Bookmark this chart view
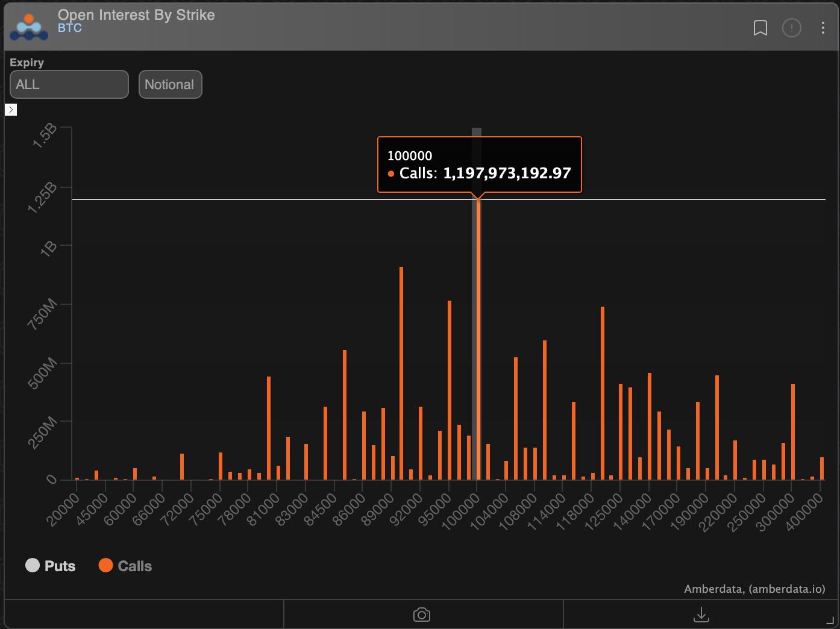This screenshot has width=840, height=629. pos(760,28)
